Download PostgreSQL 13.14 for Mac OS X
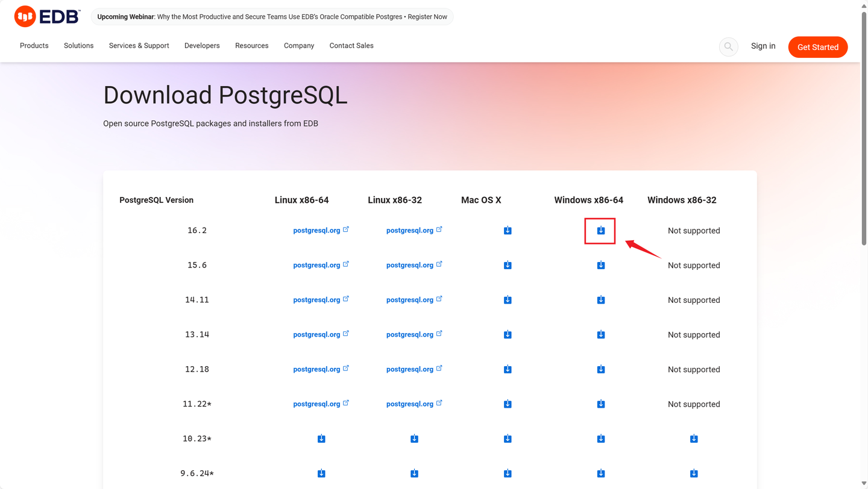This screenshot has width=868, height=489. tap(508, 335)
